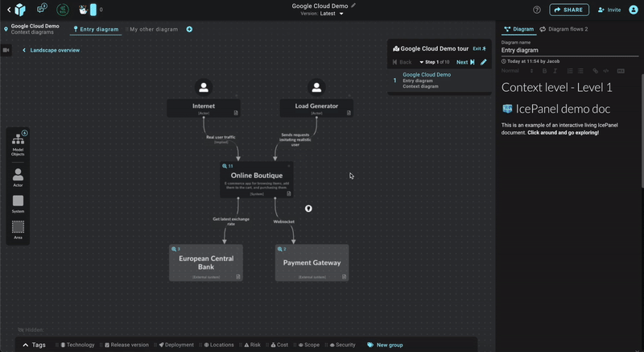Zoom into Payment Gateway via magnifier icon
644x352 pixels.
(279, 249)
